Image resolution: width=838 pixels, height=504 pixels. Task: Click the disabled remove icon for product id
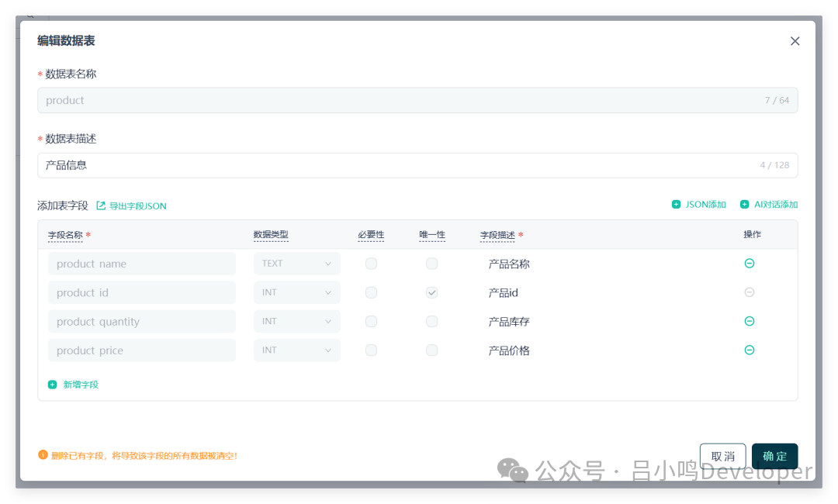click(750, 292)
